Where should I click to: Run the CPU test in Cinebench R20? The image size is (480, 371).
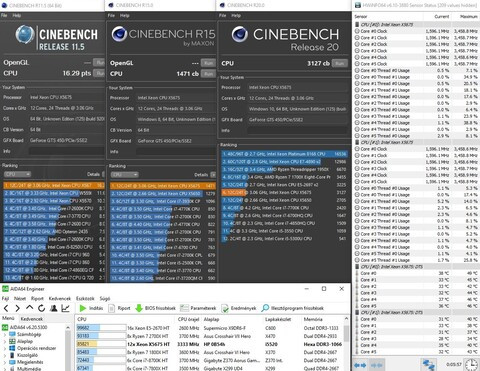pyautogui.click(x=340, y=63)
